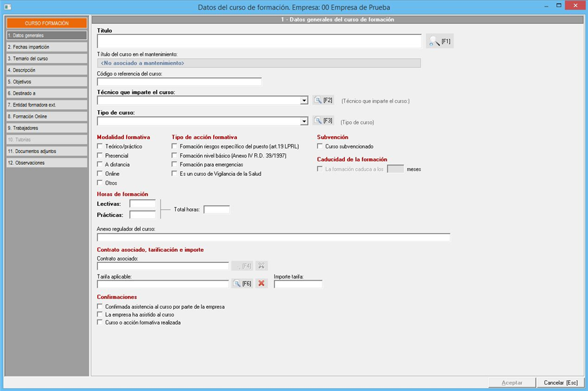The width and height of the screenshot is (588, 391).
Task: Click the red X to clear tariff
Action: pyautogui.click(x=262, y=283)
